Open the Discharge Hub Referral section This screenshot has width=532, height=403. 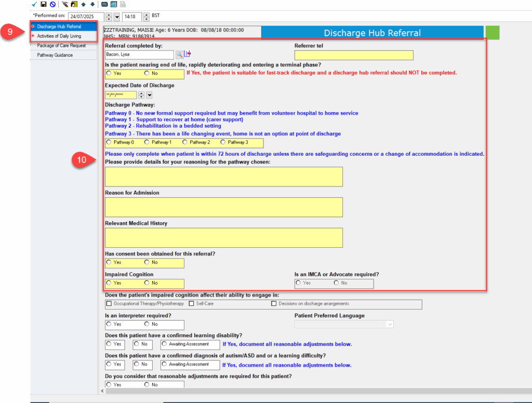pos(64,26)
